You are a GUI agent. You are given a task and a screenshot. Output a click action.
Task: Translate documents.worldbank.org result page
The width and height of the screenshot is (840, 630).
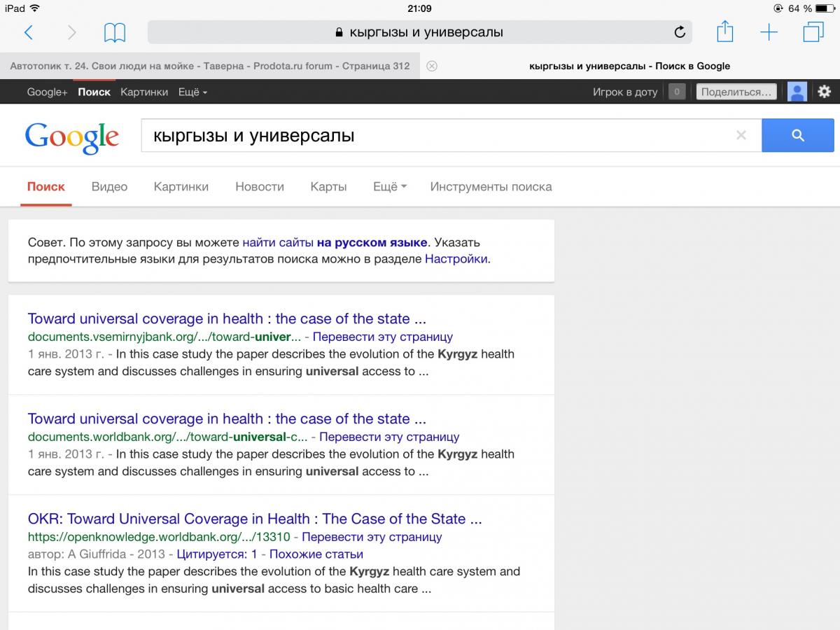[389, 437]
